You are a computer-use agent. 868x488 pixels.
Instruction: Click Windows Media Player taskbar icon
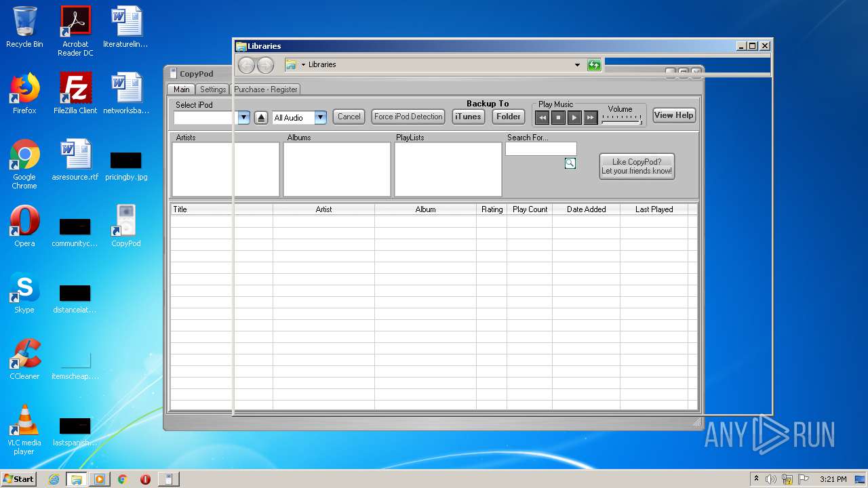click(x=100, y=479)
